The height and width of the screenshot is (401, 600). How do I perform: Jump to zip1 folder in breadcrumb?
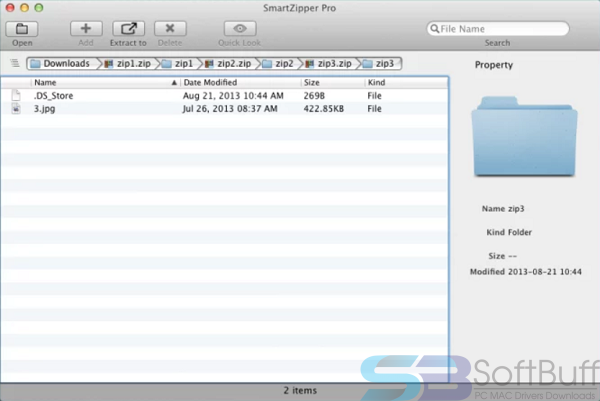178,64
